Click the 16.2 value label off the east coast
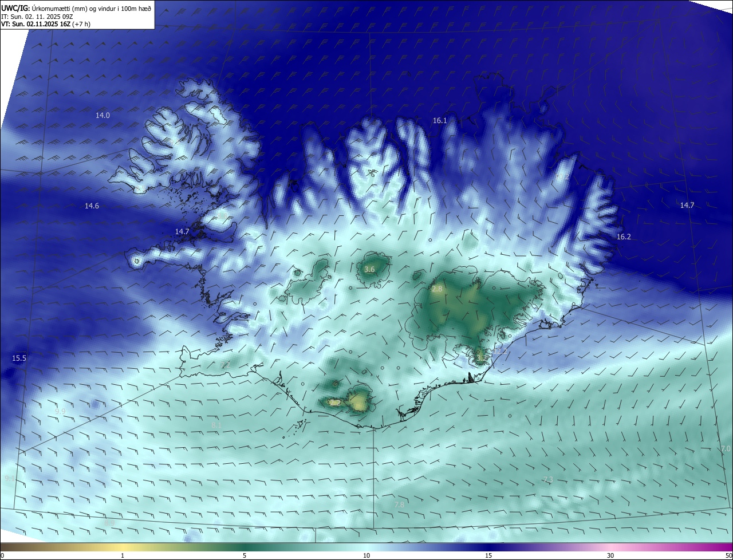Image resolution: width=733 pixels, height=560 pixels. point(624,236)
